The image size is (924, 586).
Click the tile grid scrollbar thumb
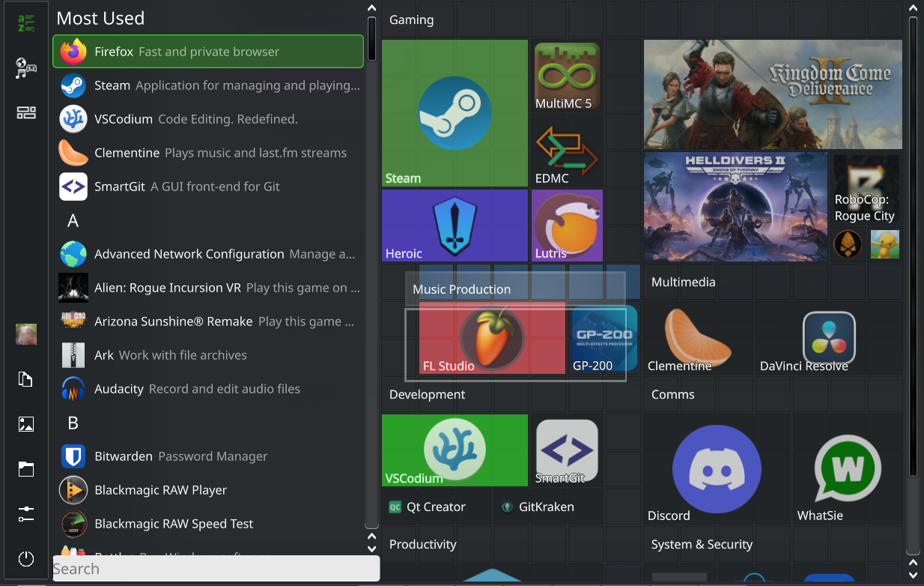click(913, 246)
